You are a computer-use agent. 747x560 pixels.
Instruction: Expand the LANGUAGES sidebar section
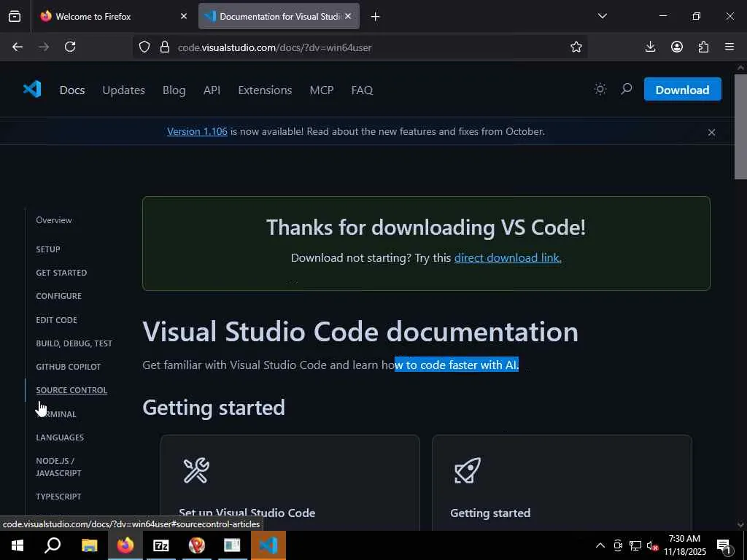tap(60, 437)
